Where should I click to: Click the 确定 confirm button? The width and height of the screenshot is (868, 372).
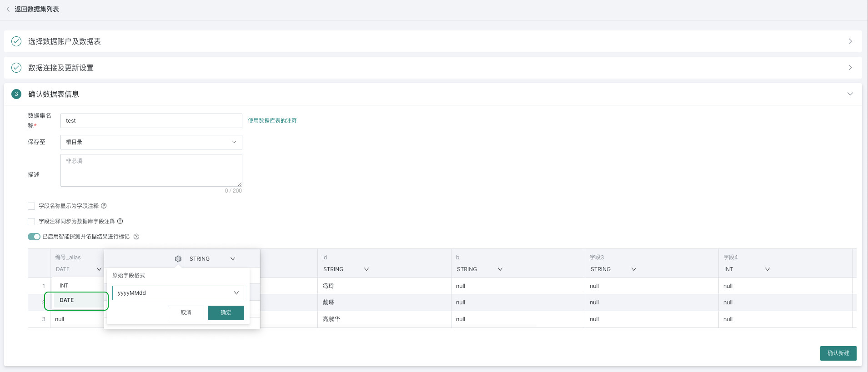click(x=226, y=313)
